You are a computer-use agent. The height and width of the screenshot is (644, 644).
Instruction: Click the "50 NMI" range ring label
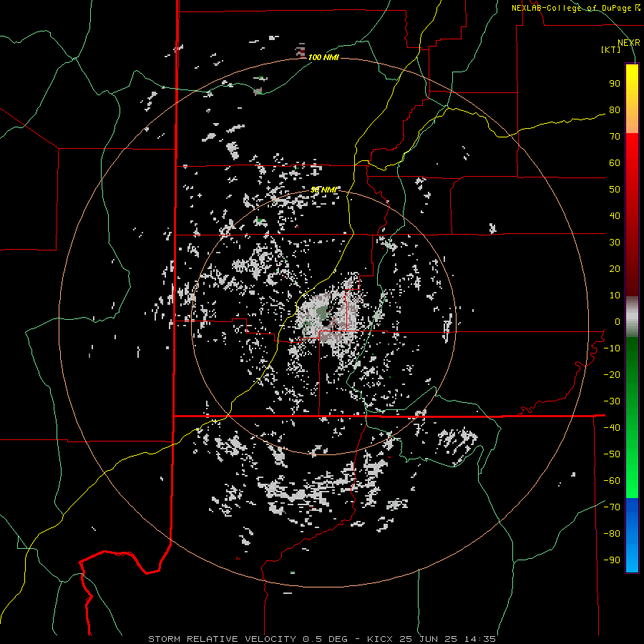tap(323, 190)
